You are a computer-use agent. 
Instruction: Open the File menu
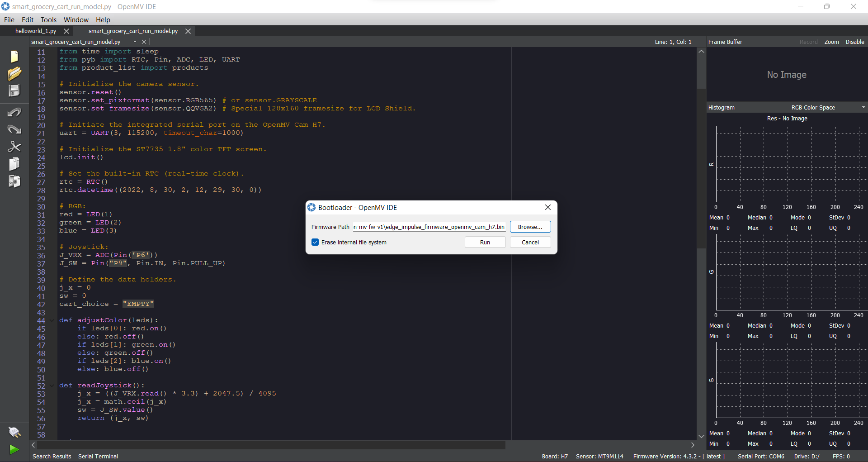click(x=9, y=20)
